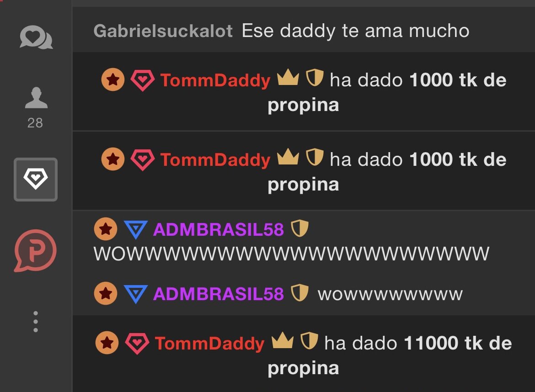Click the gold shield badge in second tip message
The height and width of the screenshot is (392, 535).
(314, 157)
